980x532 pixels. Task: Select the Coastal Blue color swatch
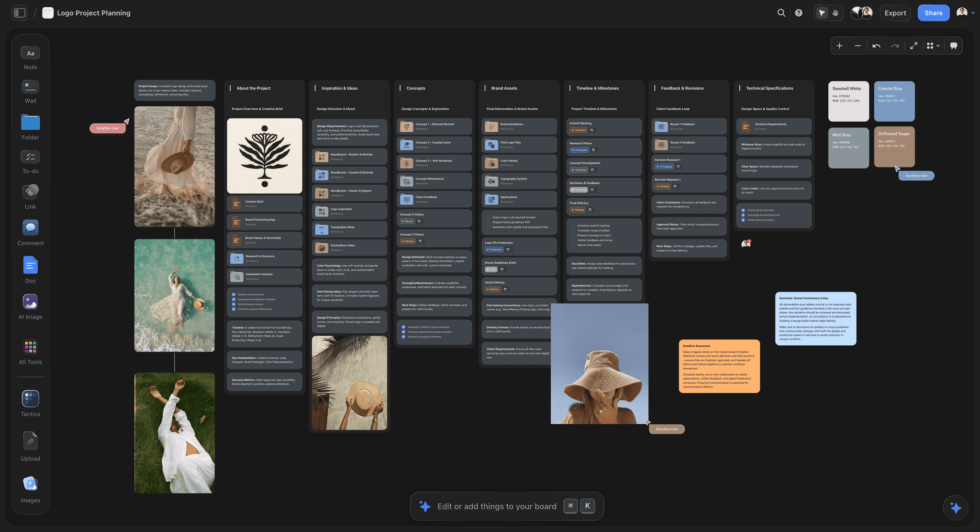tap(894, 101)
